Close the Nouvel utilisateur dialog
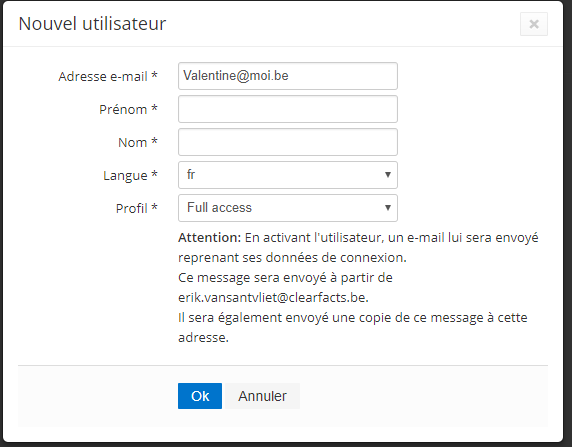The height and width of the screenshot is (447, 572). [534, 24]
